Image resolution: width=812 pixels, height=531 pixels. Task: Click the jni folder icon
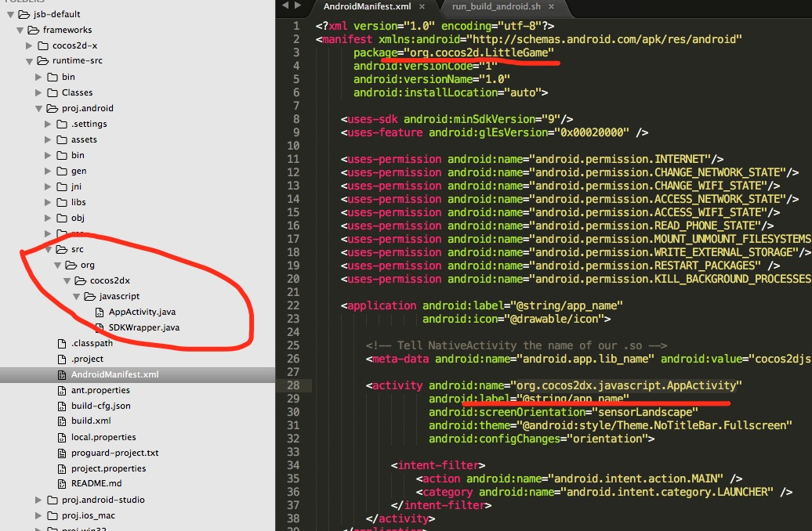coord(62,187)
